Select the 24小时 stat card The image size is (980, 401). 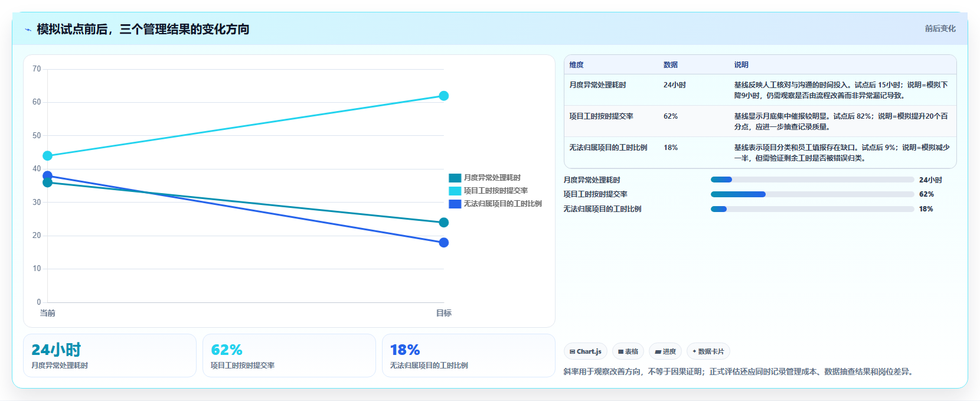(x=110, y=356)
